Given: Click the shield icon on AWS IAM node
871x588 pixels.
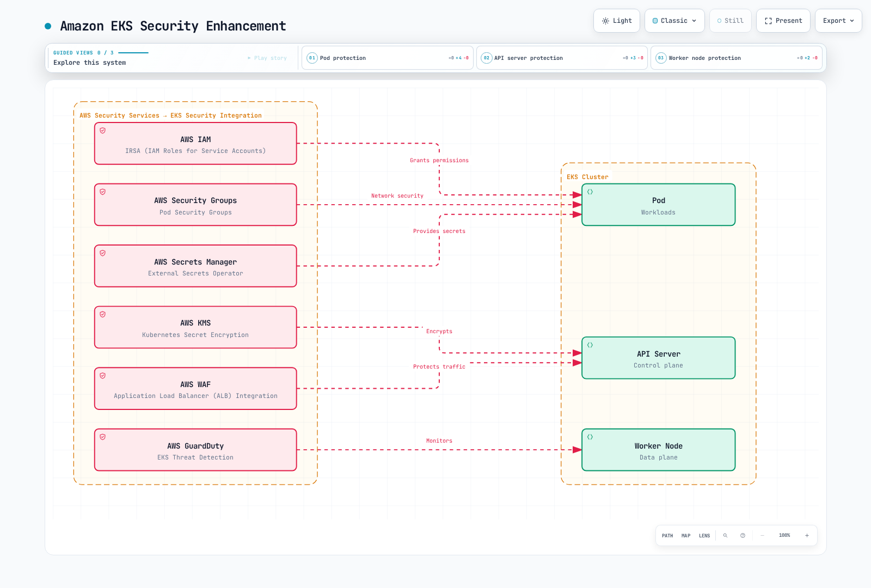Looking at the screenshot, I should [x=102, y=131].
